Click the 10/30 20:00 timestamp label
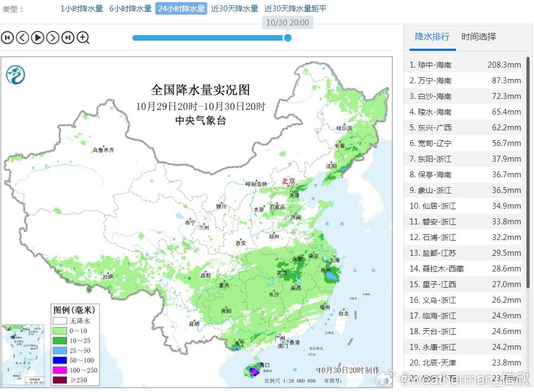 click(x=287, y=22)
